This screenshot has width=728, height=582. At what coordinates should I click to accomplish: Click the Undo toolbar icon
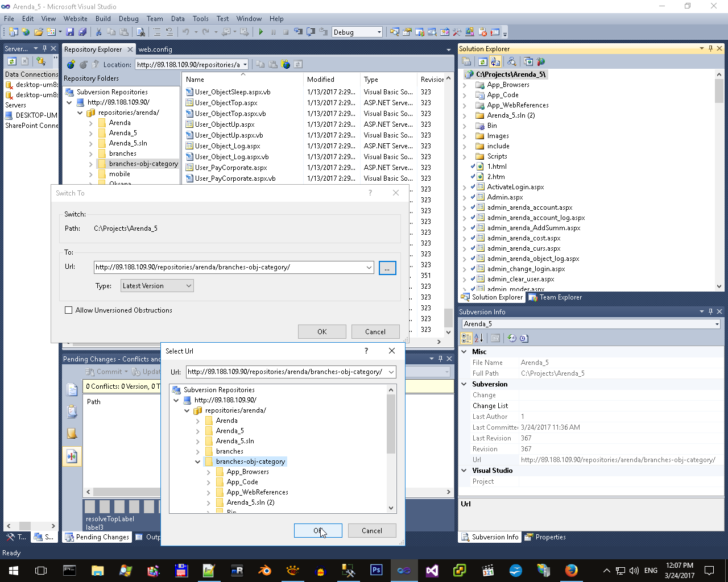185,32
